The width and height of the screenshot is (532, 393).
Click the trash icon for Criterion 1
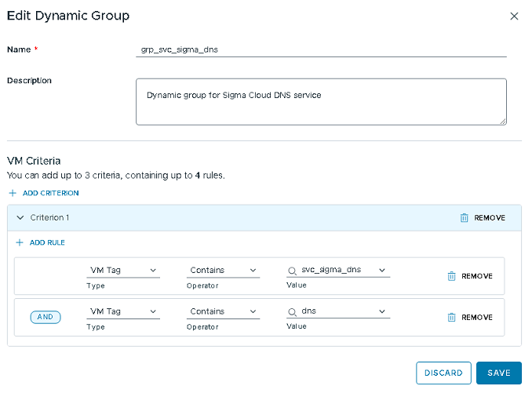click(x=464, y=218)
